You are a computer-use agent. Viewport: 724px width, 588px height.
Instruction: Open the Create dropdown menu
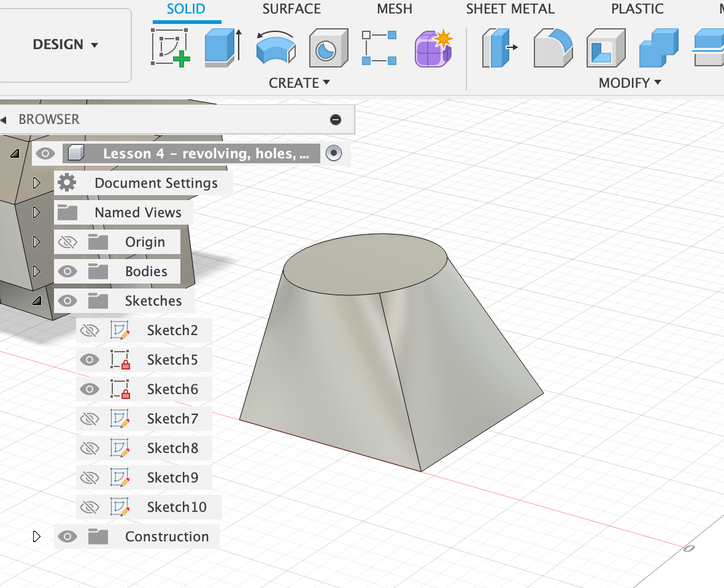pos(299,83)
